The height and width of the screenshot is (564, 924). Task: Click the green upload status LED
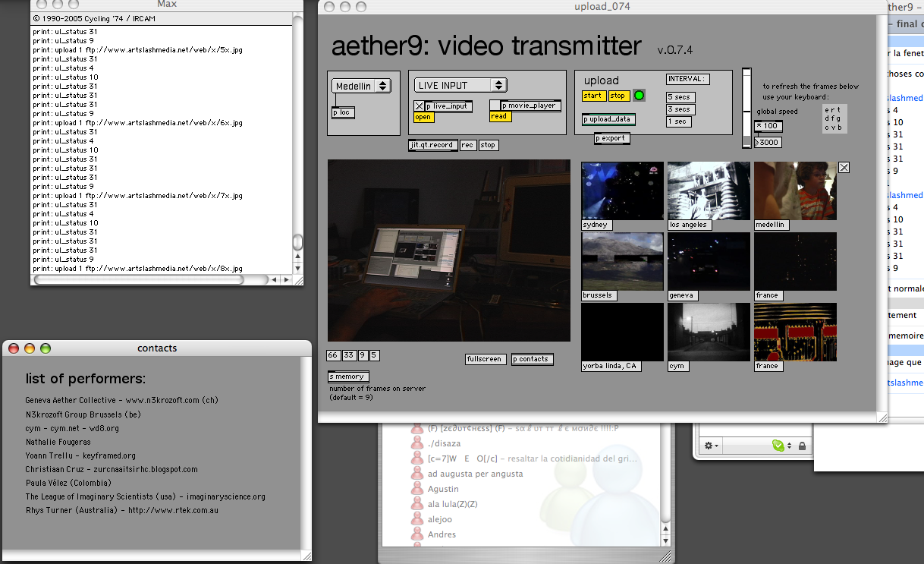click(x=639, y=96)
